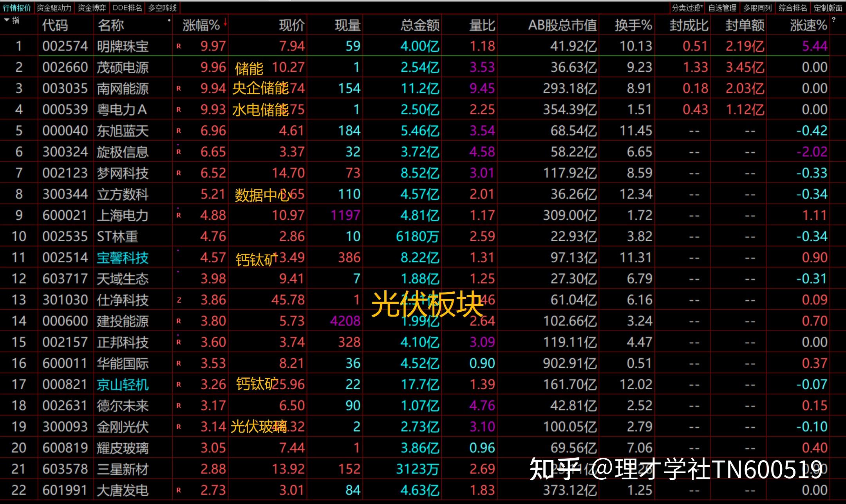Select the 多空阵线 tab
The height and width of the screenshot is (504, 846).
click(x=162, y=8)
